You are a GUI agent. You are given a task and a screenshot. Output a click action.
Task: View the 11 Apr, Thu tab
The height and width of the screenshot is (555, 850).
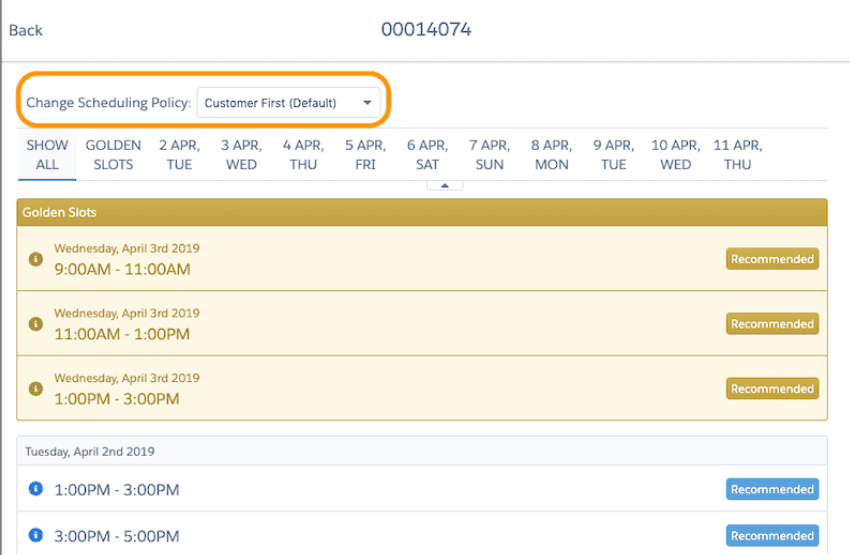click(x=737, y=155)
